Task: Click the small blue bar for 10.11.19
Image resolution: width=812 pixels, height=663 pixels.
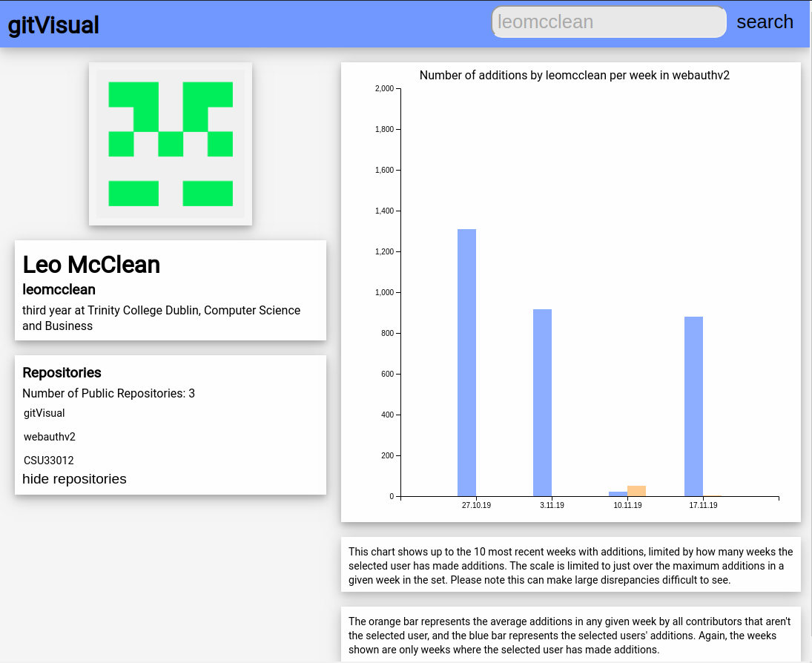Action: 618,494
